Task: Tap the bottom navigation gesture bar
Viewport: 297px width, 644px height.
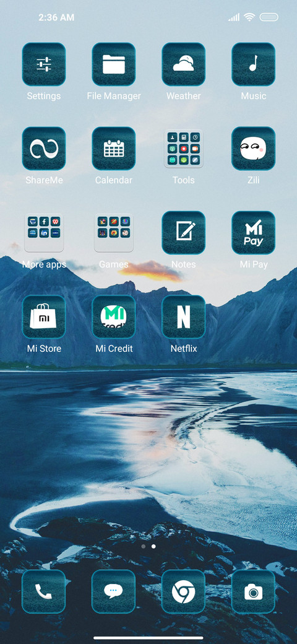Action: (148, 638)
